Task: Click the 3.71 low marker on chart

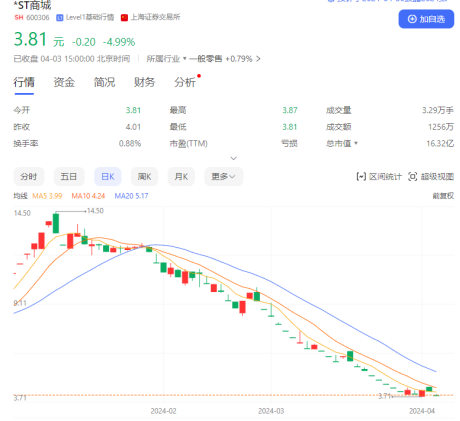Action: coord(385,396)
